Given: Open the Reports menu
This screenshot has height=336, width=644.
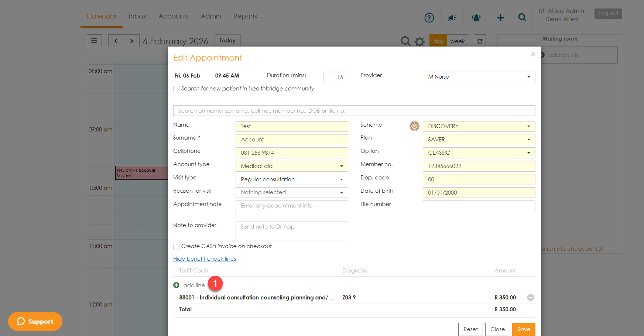Looking at the screenshot, I should pyautogui.click(x=245, y=16).
